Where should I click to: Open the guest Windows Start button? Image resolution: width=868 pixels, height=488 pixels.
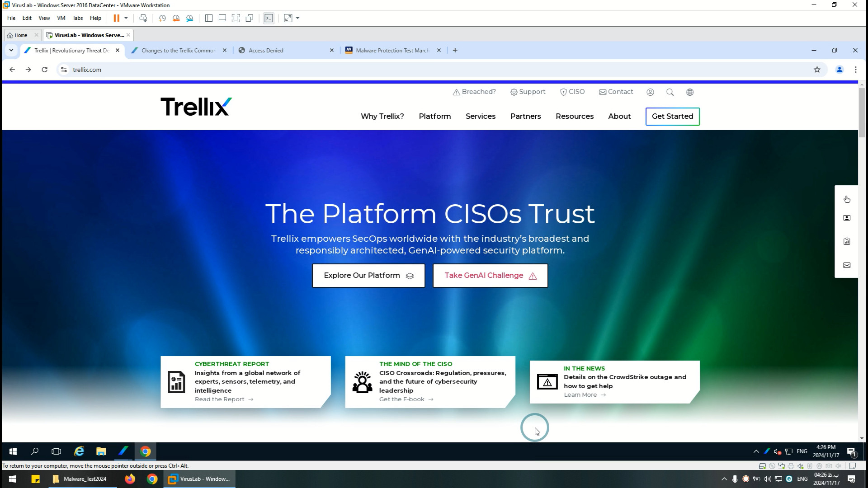(13, 451)
